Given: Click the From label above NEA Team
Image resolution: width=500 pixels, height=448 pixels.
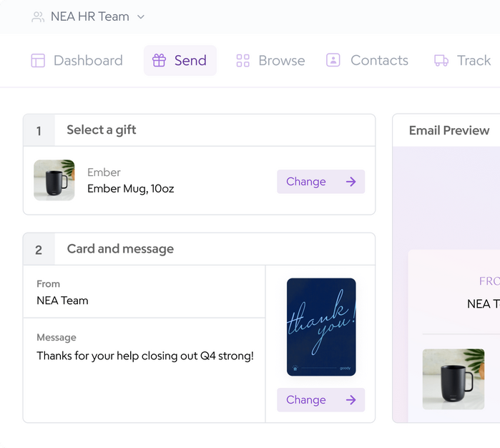Looking at the screenshot, I should click(48, 284).
